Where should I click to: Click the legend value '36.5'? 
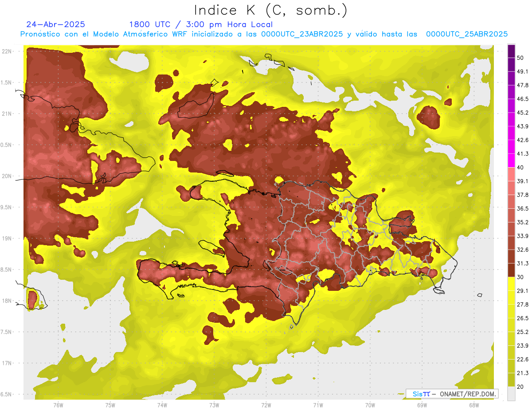pos(522,208)
